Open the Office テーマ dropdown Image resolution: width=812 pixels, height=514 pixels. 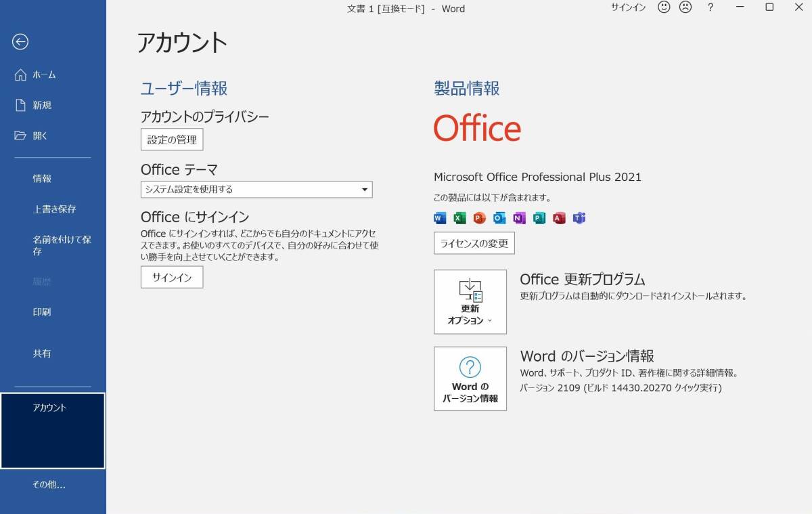256,190
